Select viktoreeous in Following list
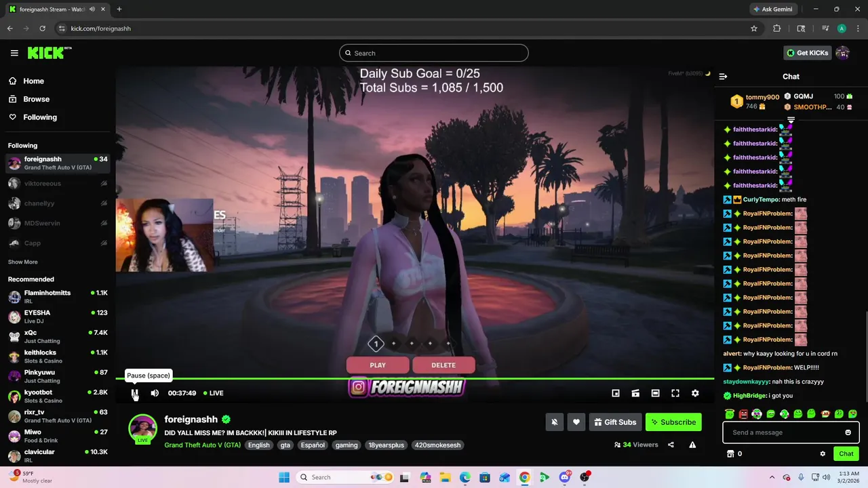This screenshot has height=488, width=868. (58, 184)
